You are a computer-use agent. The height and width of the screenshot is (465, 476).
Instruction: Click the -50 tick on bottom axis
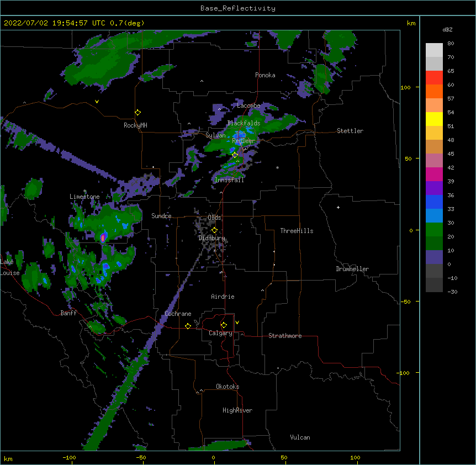click(x=141, y=457)
